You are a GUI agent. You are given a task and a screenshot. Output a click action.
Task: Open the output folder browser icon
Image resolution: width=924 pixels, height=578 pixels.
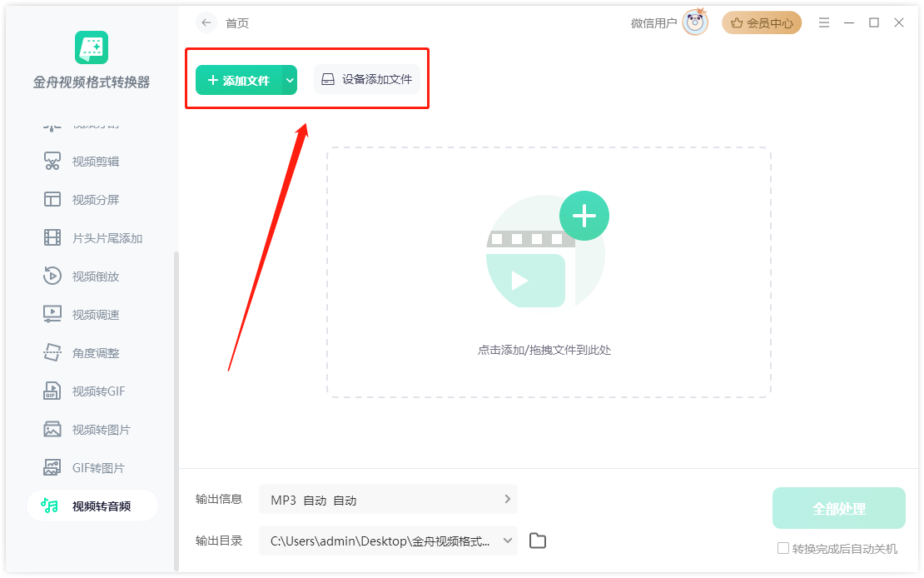(537, 541)
